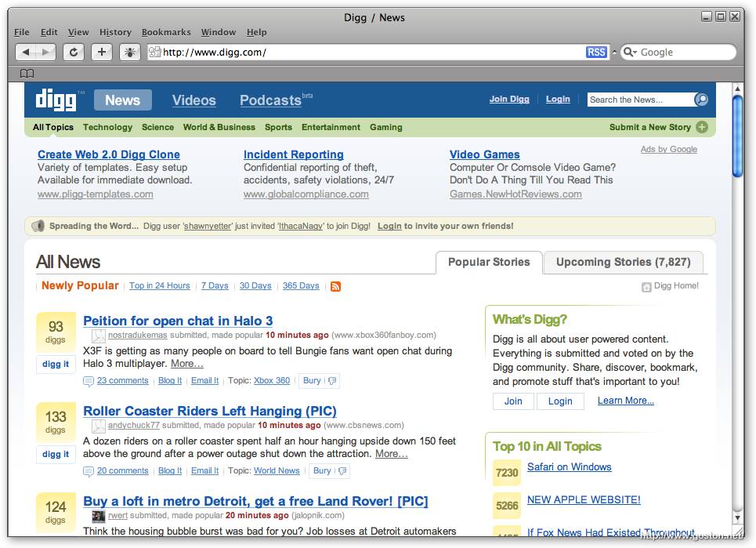Click the Join Digg link in header
Image resolution: width=756 pixels, height=548 pixels.
(x=509, y=99)
